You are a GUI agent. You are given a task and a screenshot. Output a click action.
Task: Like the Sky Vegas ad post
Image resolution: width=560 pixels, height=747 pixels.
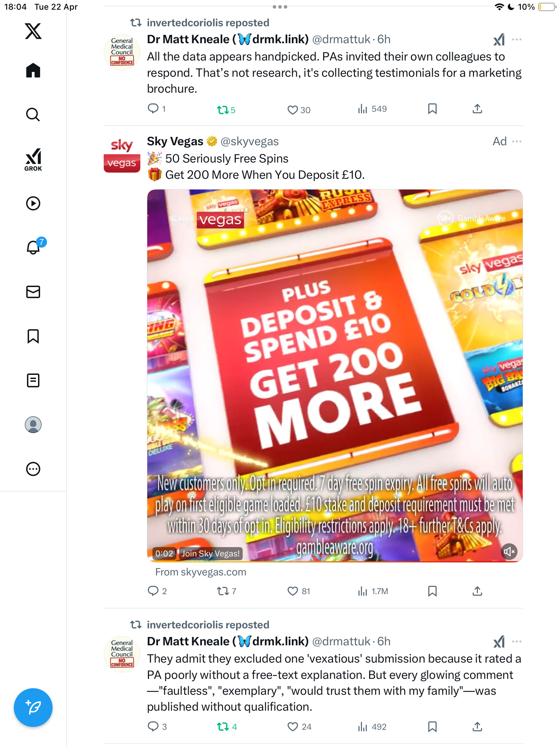(x=299, y=591)
